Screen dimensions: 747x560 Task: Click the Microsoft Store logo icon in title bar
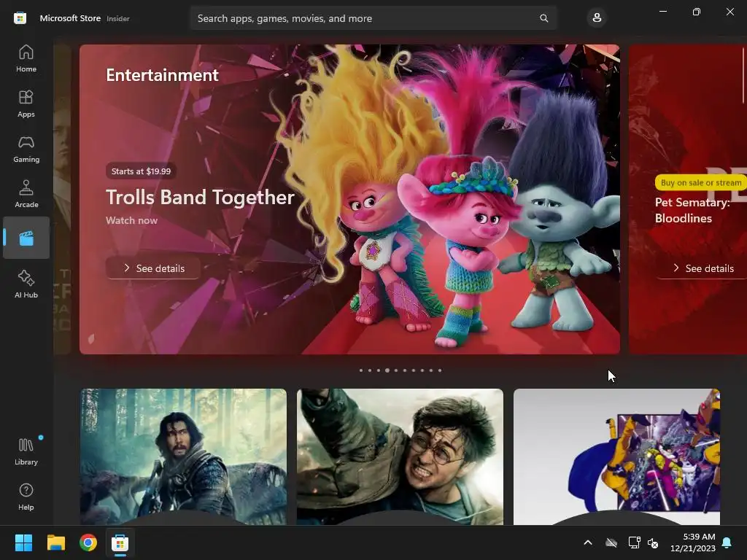coord(20,18)
